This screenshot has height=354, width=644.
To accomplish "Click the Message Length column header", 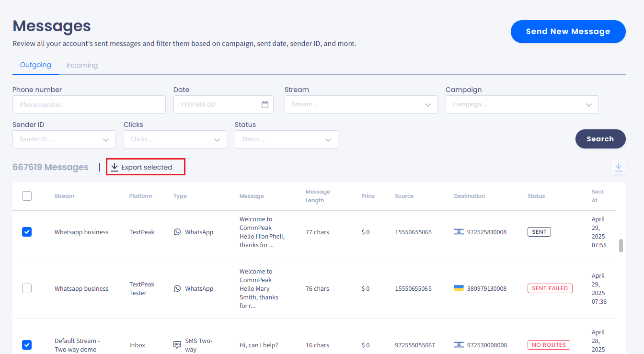I will pyautogui.click(x=318, y=196).
